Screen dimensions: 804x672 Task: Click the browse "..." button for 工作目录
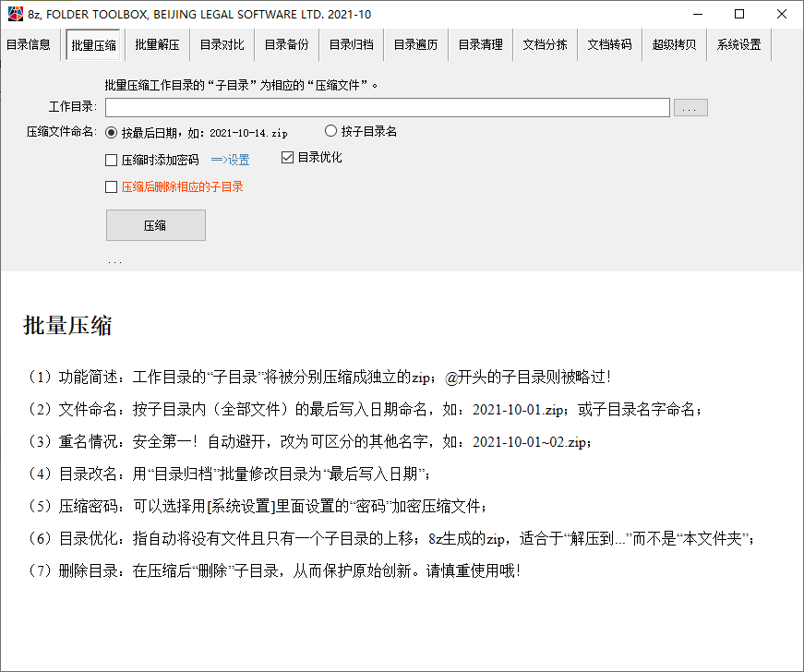click(x=690, y=108)
